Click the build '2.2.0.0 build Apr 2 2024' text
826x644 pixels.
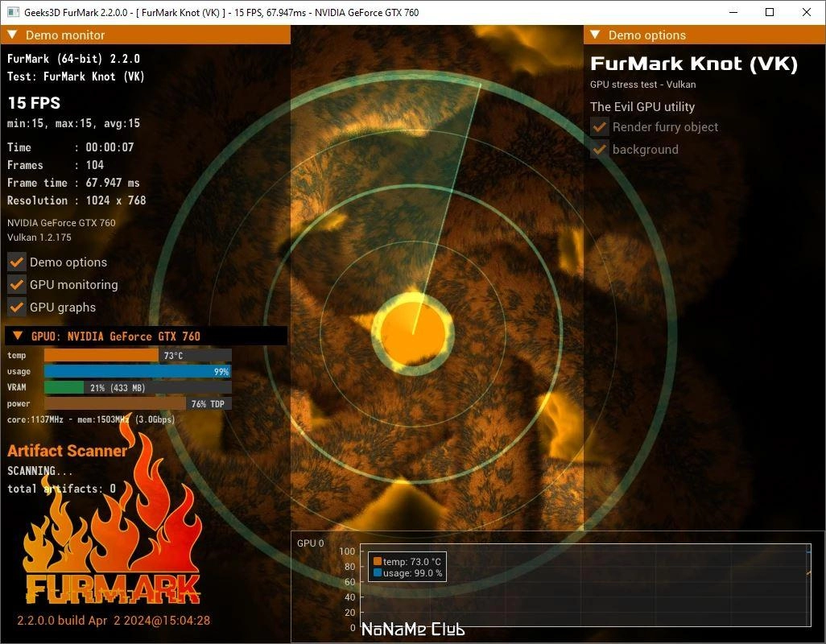click(114, 621)
